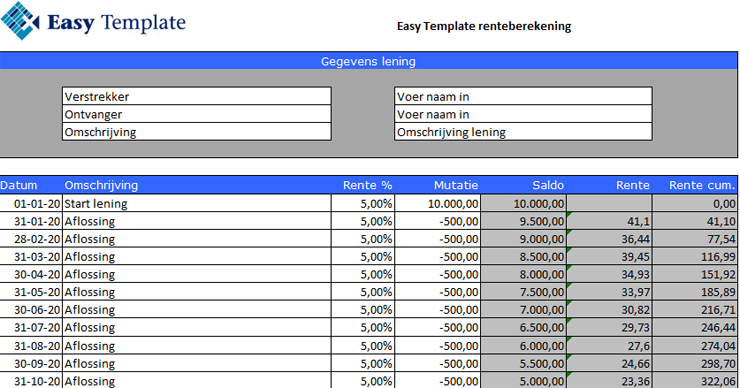
Task: Select the -500,00 cell in 31-05-20 row
Action: 438,292
